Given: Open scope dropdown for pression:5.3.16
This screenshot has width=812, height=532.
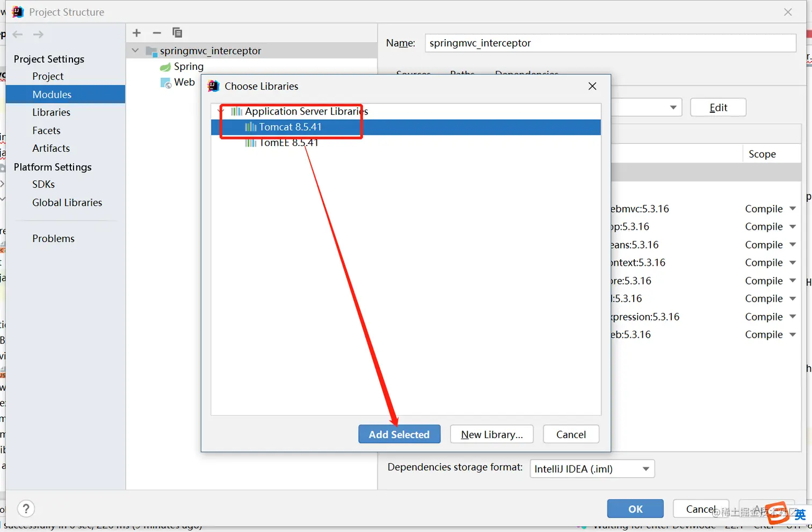Looking at the screenshot, I should click(x=793, y=316).
